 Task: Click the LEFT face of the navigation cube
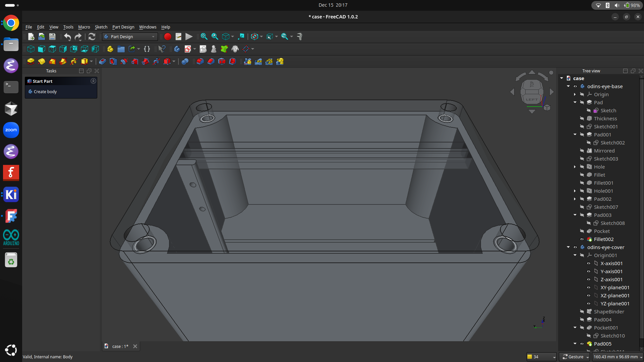click(532, 100)
